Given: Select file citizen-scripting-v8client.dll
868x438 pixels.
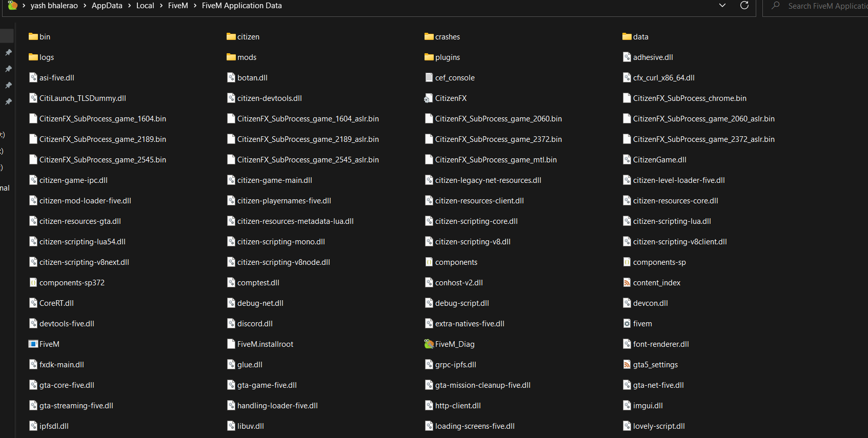Looking at the screenshot, I should pyautogui.click(x=675, y=241).
